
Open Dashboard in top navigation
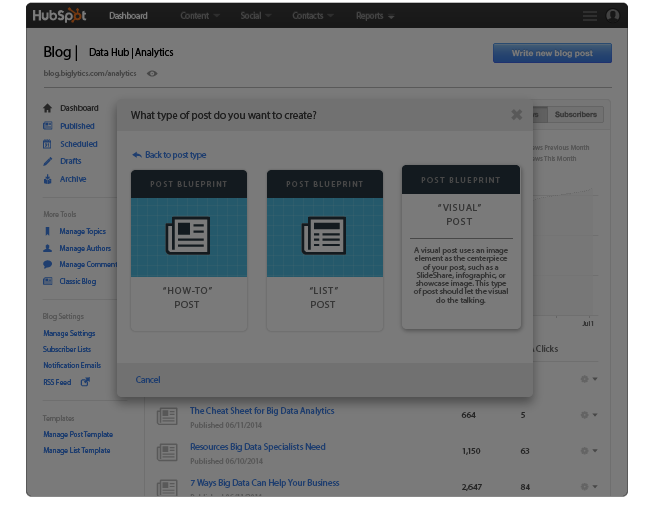click(128, 16)
